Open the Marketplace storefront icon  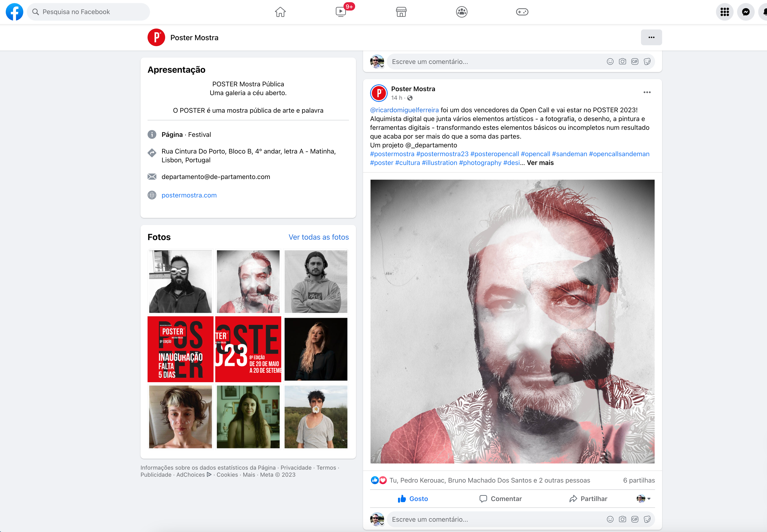click(401, 12)
